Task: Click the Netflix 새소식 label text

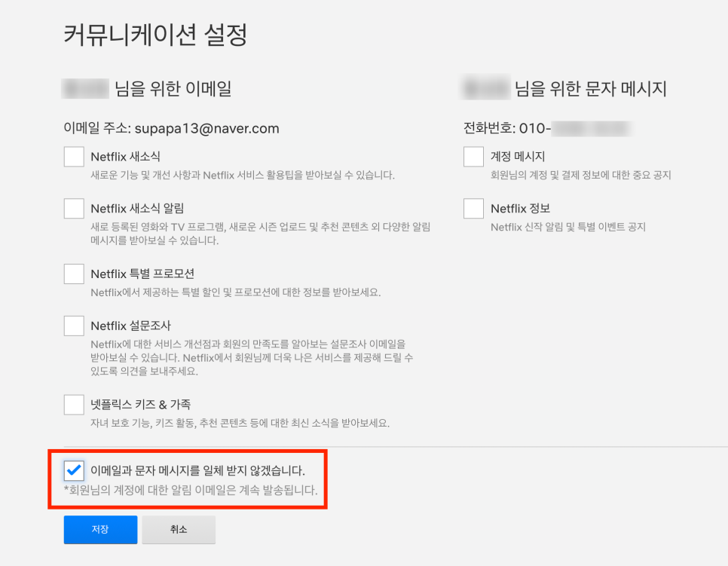Action: pos(125,157)
